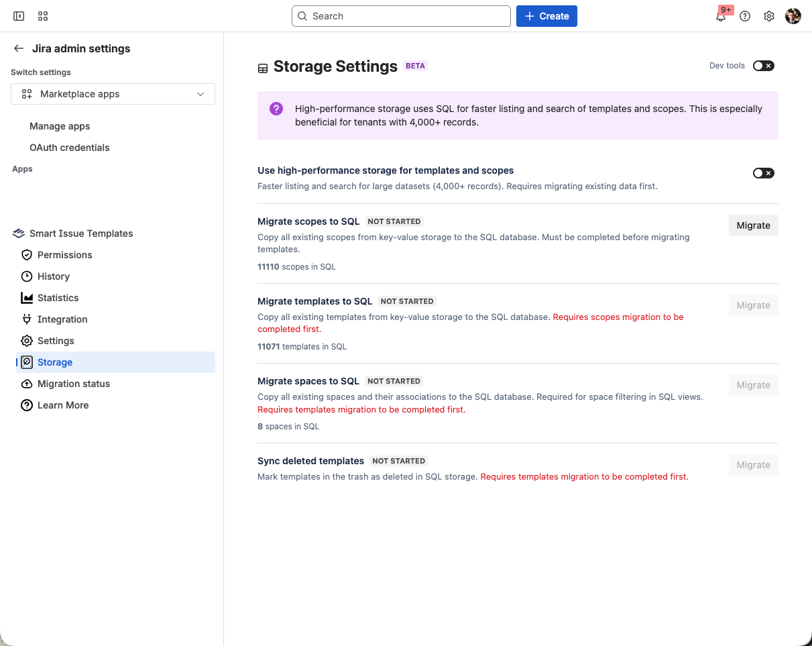Click the Marketplace apps grid-plus icon
812x646 pixels.
coord(27,94)
